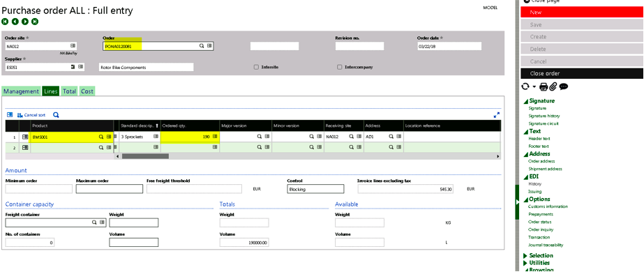The height and width of the screenshot is (272, 644).
Task: Click the grid horizontal scrollbar thumb
Action: click(145, 156)
